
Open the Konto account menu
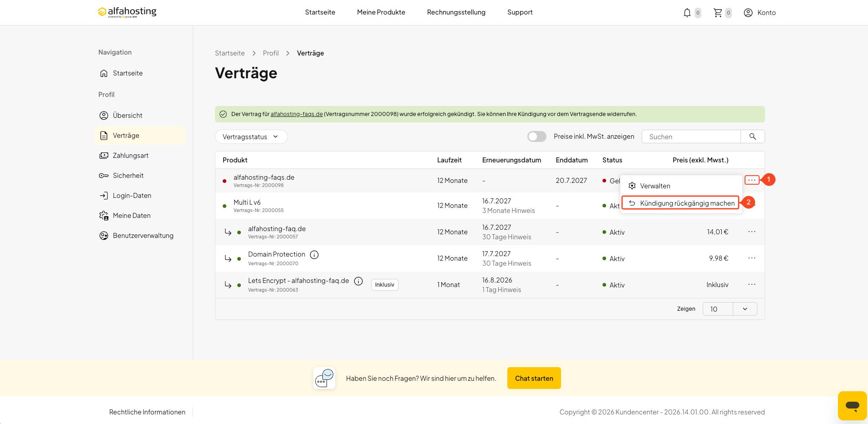760,13
